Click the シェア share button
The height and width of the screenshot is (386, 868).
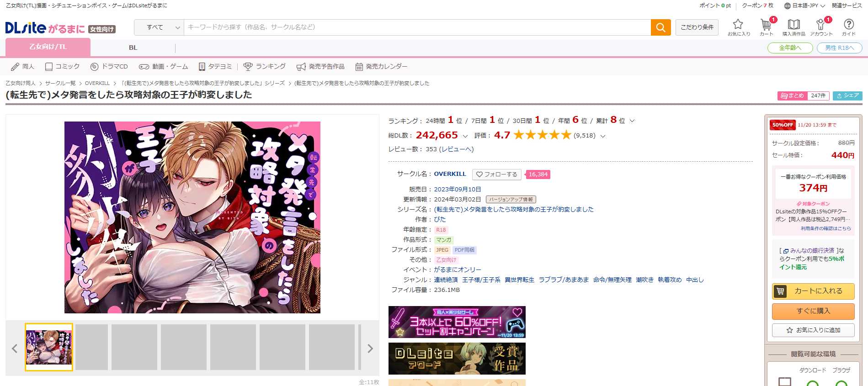click(847, 96)
